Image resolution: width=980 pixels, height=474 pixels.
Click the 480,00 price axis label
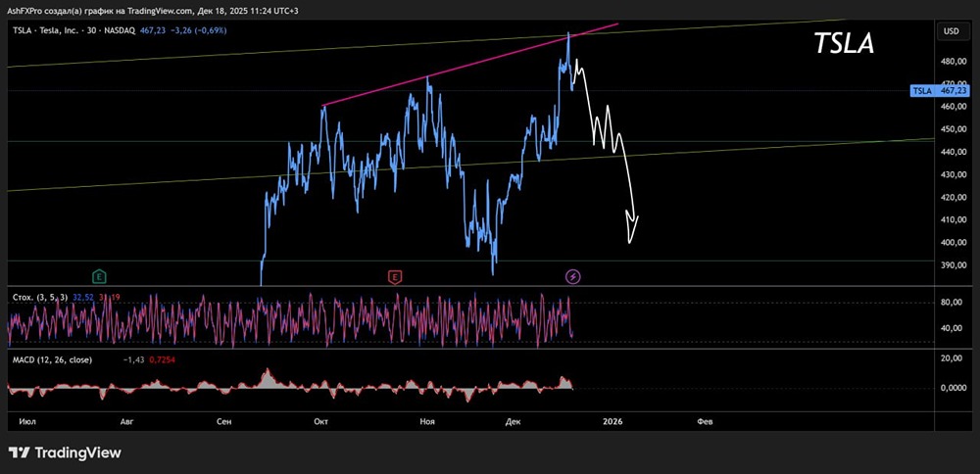(952, 61)
